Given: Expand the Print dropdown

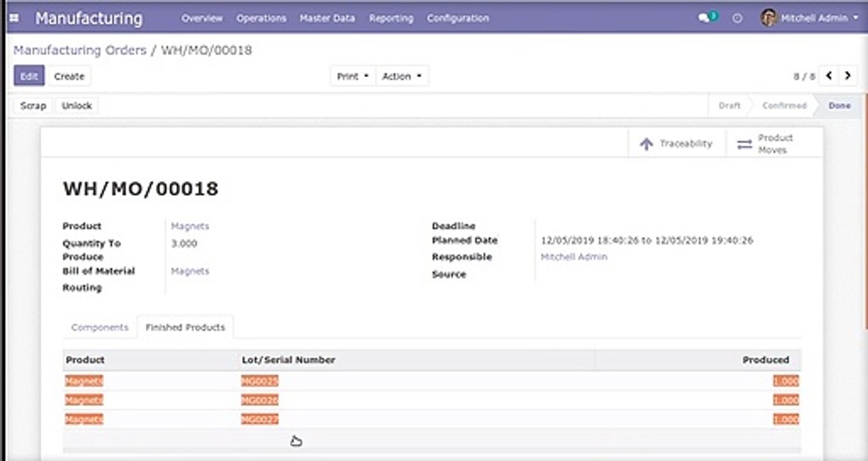Looking at the screenshot, I should click(353, 76).
